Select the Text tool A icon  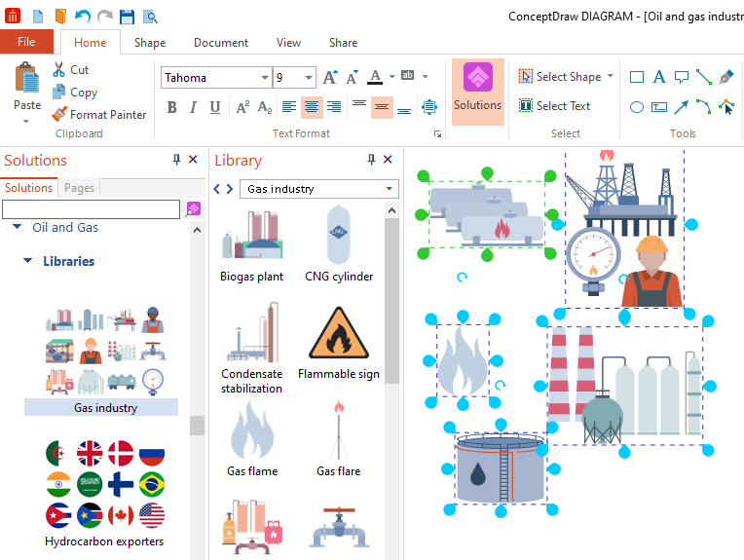click(659, 77)
